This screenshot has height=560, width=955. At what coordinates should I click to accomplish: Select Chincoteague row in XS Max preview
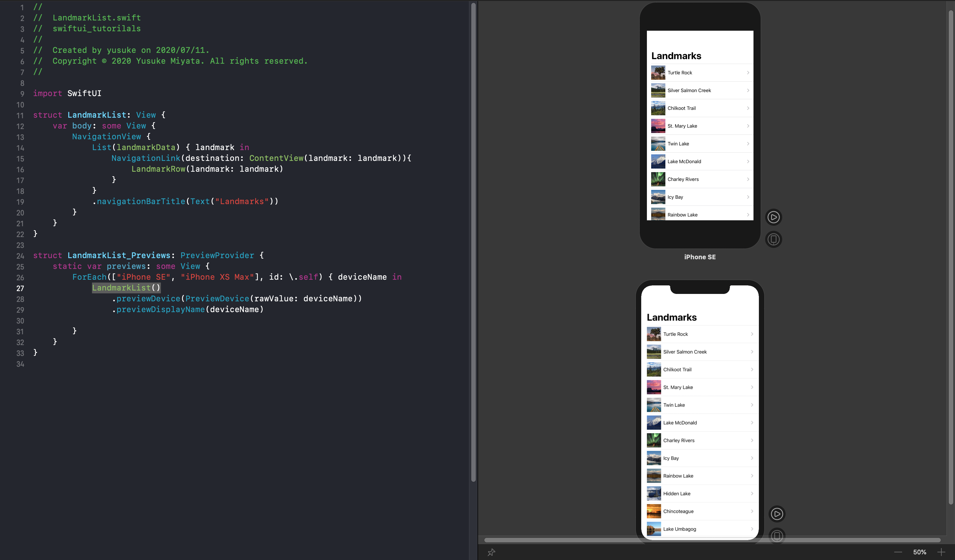(x=678, y=511)
